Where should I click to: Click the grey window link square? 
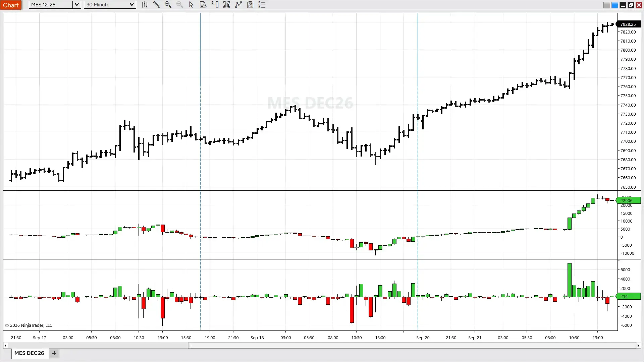(607, 5)
